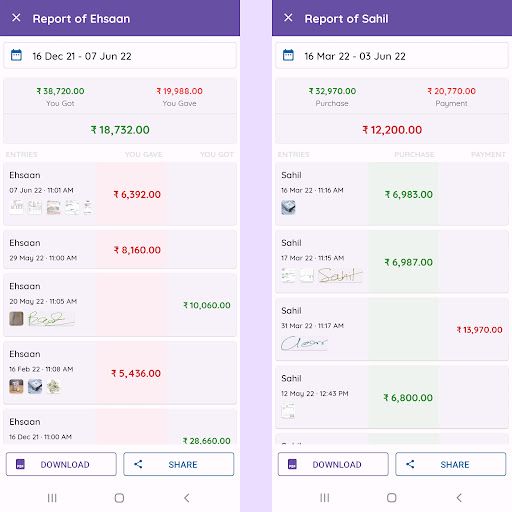Close the Report of Sahil screen

click(288, 18)
